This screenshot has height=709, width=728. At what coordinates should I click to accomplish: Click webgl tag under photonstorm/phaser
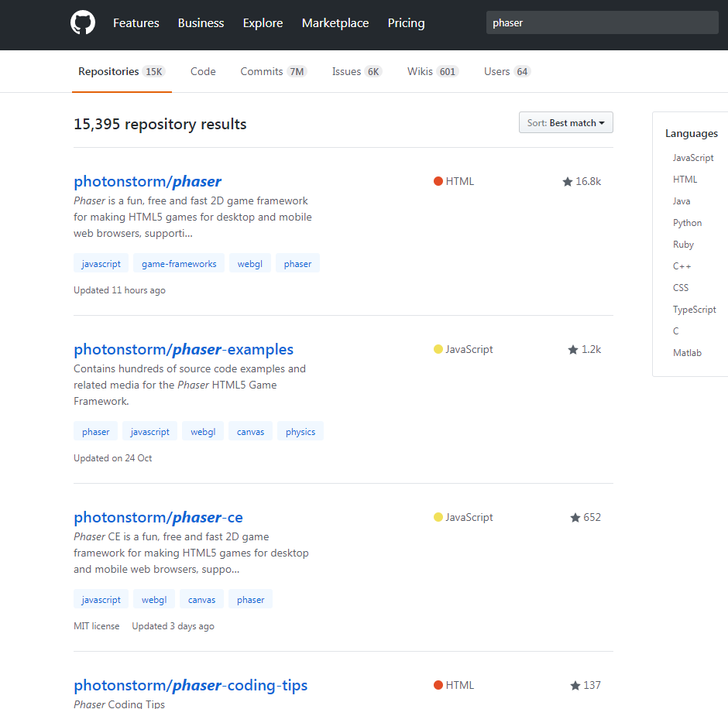tap(250, 263)
